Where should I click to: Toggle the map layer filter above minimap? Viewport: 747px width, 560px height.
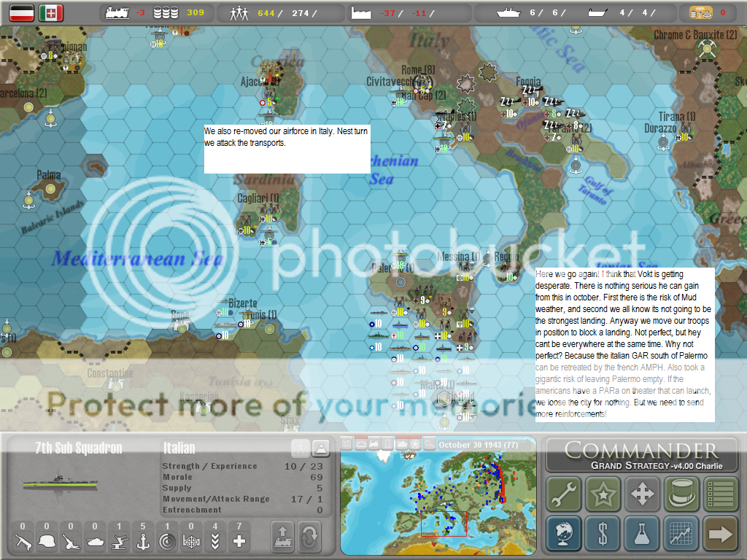347,443
